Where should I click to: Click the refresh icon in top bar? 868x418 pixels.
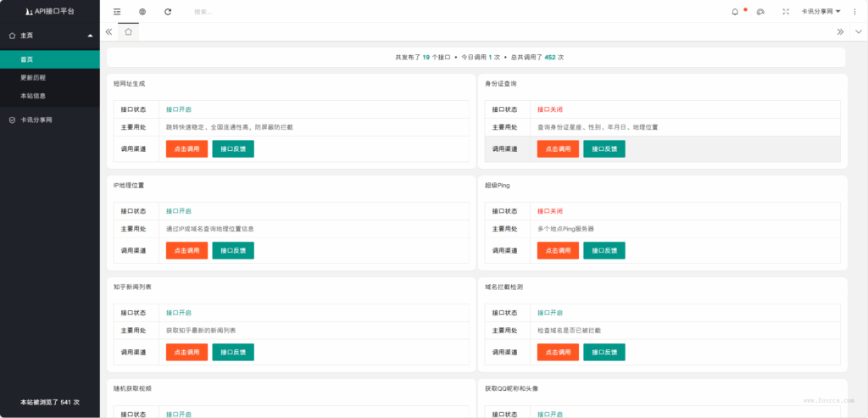[x=168, y=12]
